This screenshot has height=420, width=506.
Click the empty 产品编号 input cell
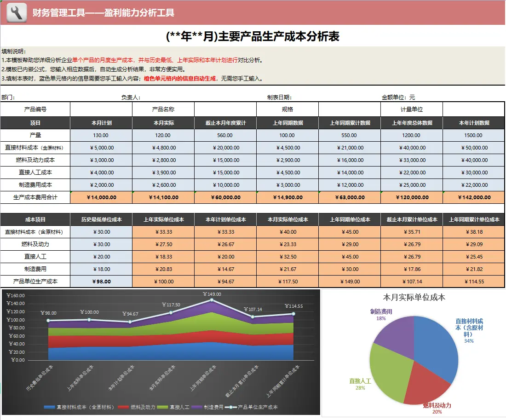pyautogui.click(x=101, y=109)
